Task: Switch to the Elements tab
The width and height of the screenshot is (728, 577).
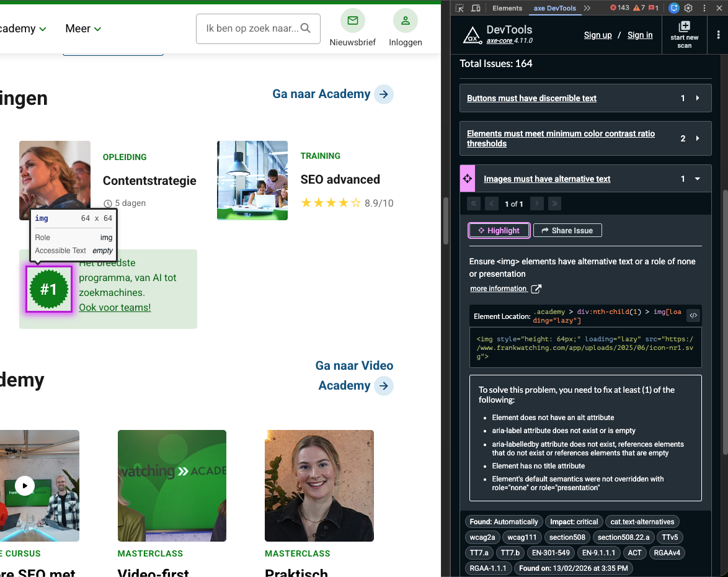Action: pos(507,8)
